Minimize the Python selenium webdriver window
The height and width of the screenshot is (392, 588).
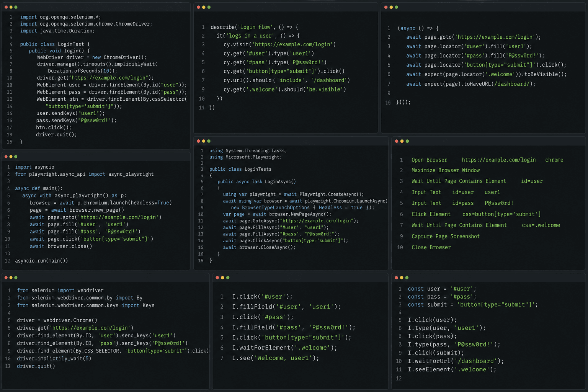click(x=11, y=278)
